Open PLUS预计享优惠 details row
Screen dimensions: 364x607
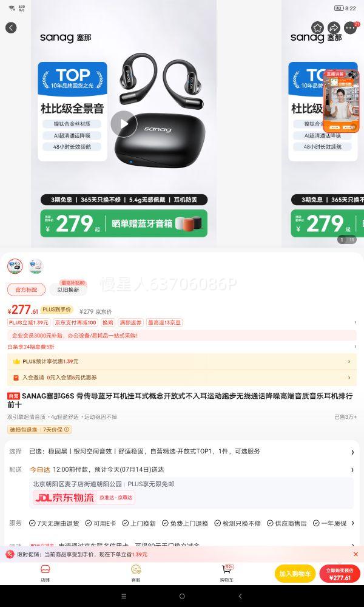point(182,361)
